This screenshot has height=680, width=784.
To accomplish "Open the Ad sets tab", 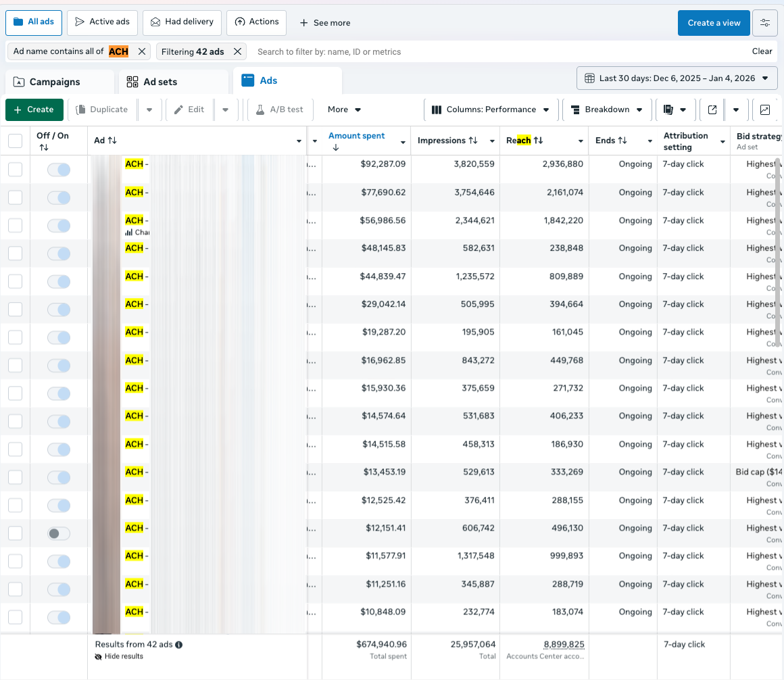I will pyautogui.click(x=174, y=82).
